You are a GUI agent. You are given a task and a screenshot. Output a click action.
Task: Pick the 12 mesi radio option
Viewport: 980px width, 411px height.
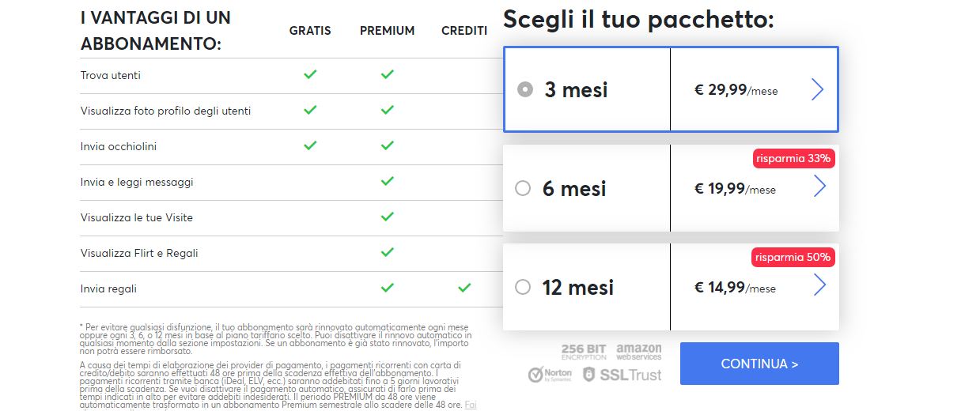[x=523, y=287]
